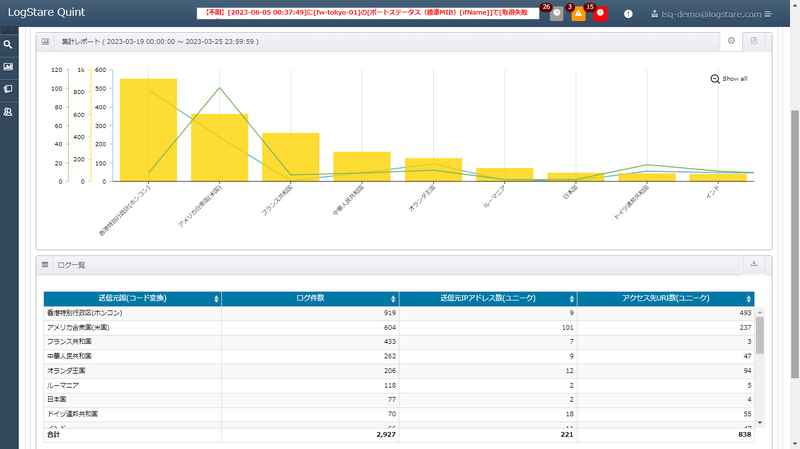This screenshot has width=800, height=449.
Task: Click the white exclamation info icon
Action: [628, 14]
